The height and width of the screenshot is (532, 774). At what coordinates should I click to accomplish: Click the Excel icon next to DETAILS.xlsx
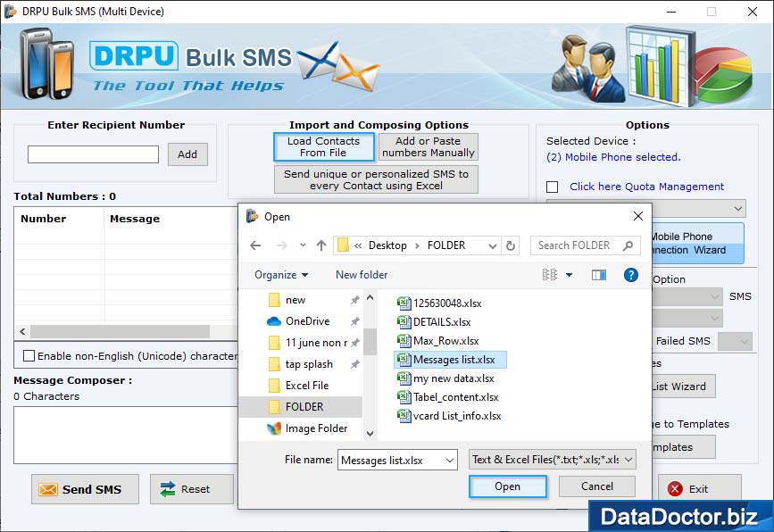(404, 321)
